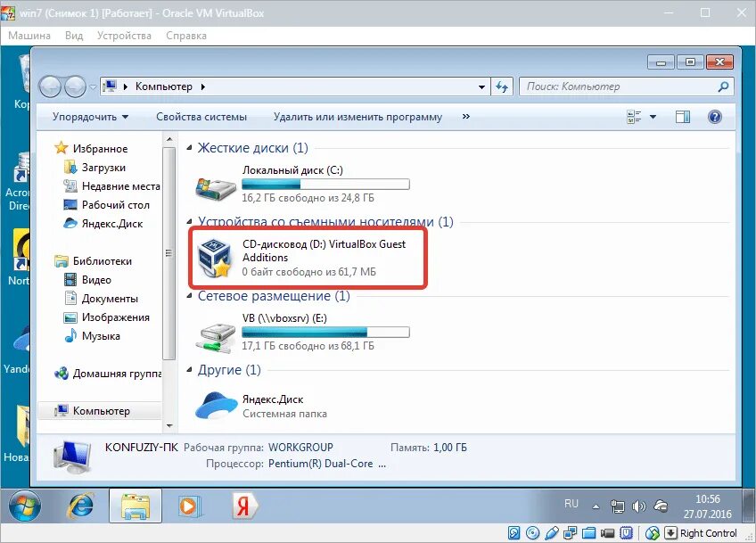Launch Windows Media Player from taskbar

click(188, 506)
